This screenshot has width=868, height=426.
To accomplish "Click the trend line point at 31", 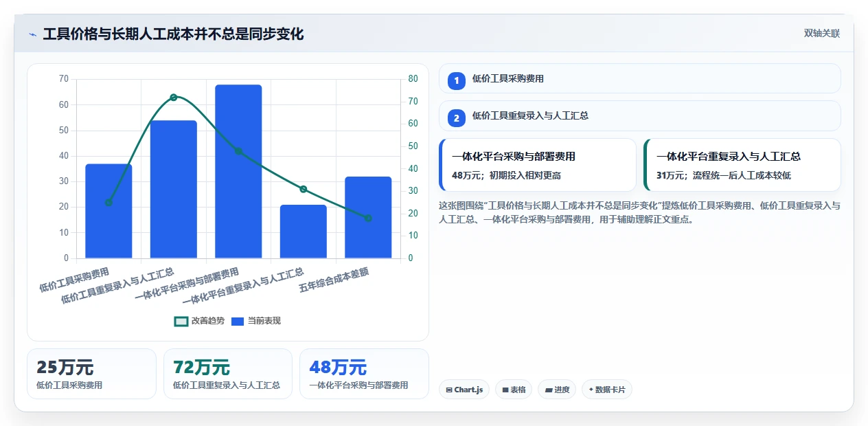I will coord(303,189).
